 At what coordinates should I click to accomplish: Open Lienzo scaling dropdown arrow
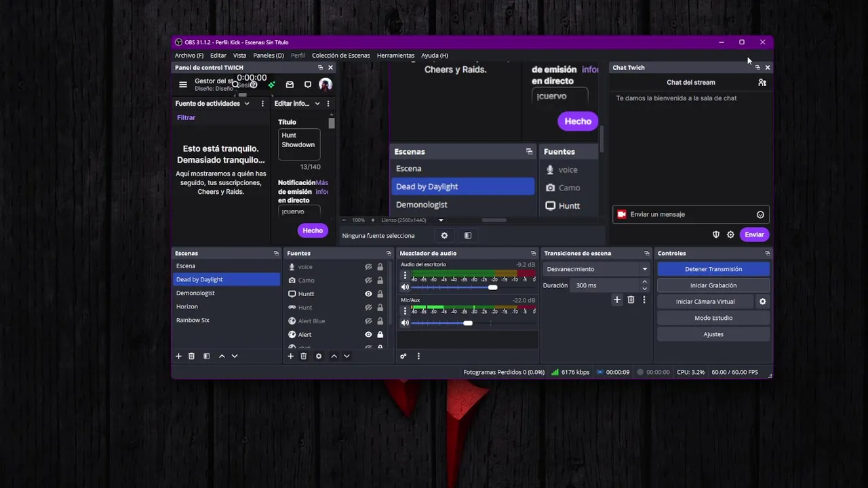click(x=441, y=220)
